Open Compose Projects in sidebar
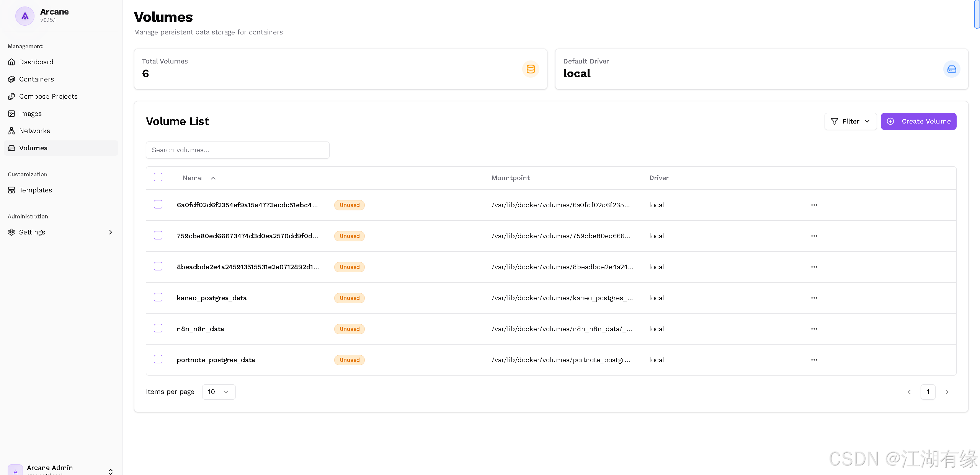This screenshot has width=980, height=475. 48,96
